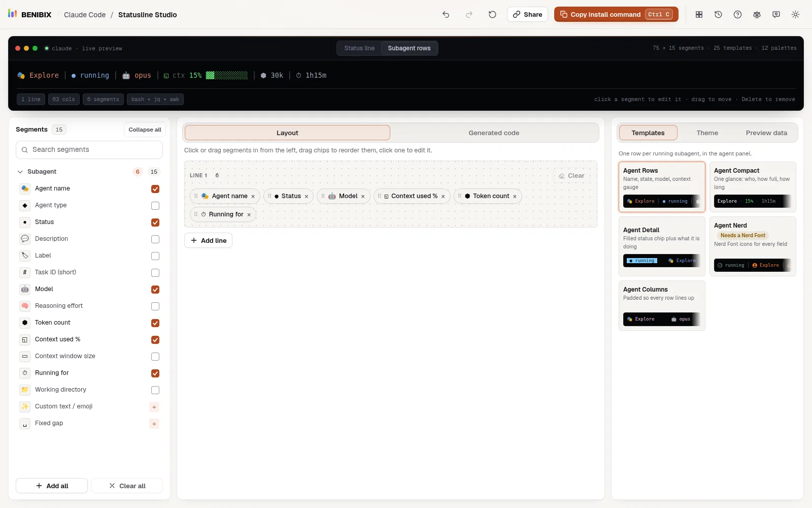
Task: Click the balance scale icon
Action: click(x=757, y=14)
